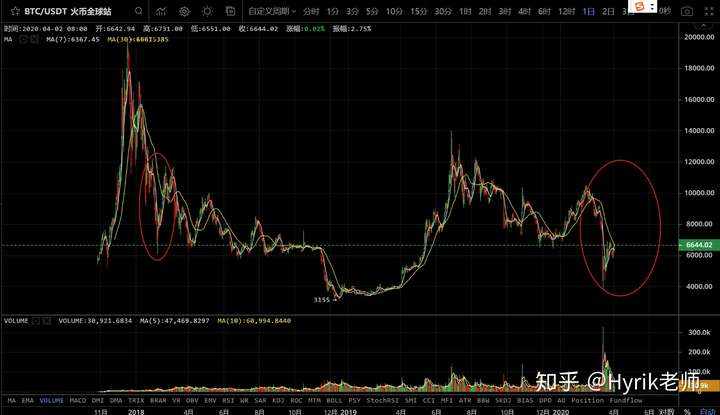Switch to the 4时 interval

524,11
